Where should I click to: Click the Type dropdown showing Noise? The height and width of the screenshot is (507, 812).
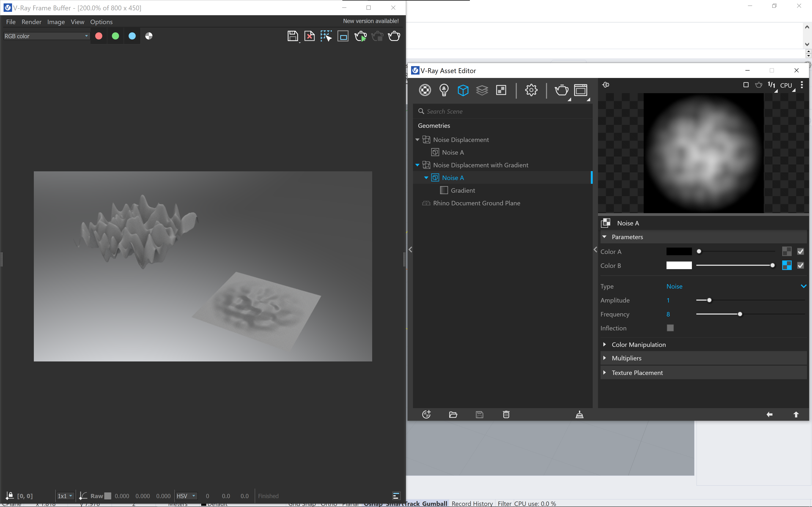[x=737, y=286]
